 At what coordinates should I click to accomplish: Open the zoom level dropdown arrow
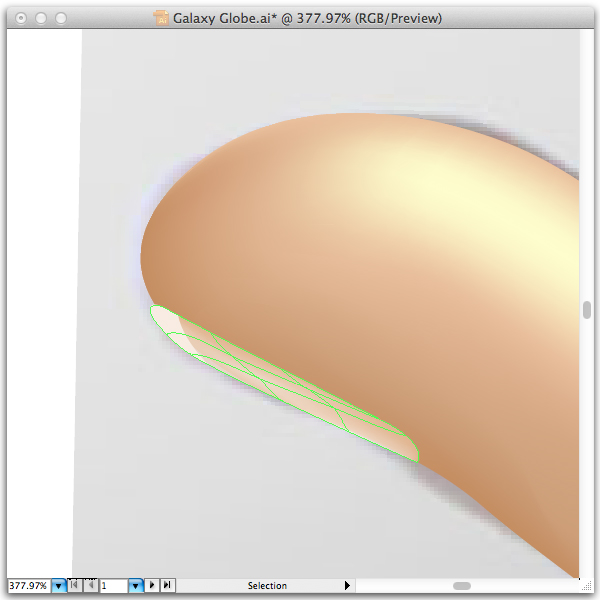59,585
